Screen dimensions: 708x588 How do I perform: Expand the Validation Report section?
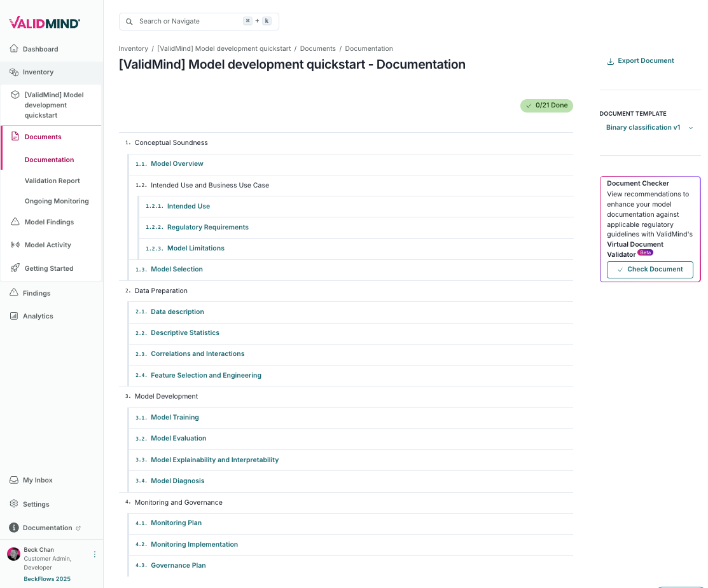[x=52, y=181]
